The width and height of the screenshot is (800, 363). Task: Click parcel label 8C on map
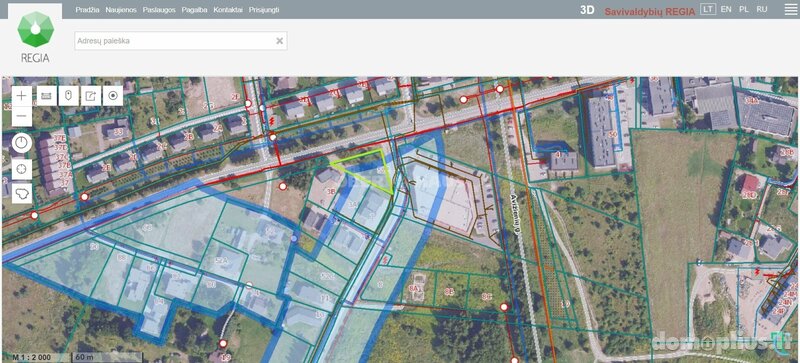click(486, 296)
